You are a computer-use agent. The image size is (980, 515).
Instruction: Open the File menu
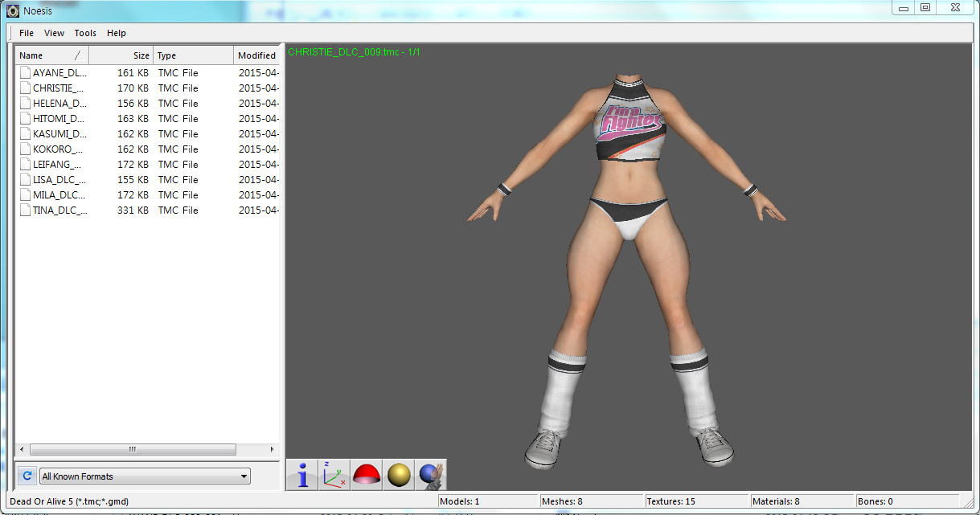click(x=27, y=33)
